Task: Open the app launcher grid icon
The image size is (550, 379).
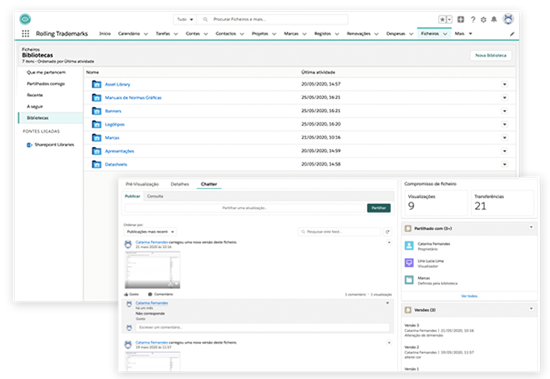Action: pos(26,34)
